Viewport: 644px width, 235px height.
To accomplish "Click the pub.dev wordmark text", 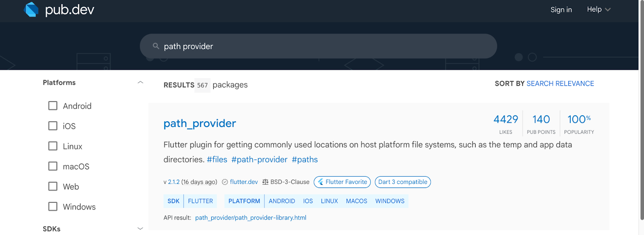I will pos(70,10).
